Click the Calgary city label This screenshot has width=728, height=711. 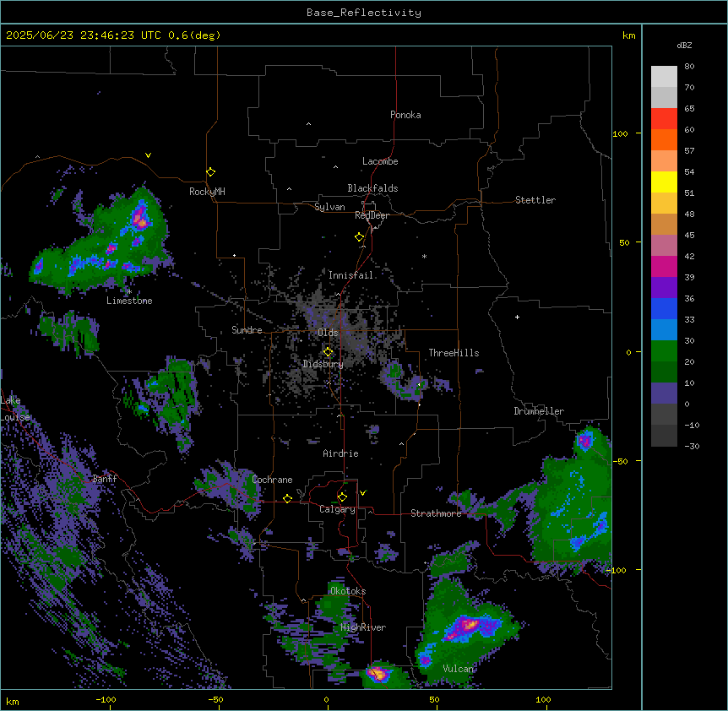coord(337,509)
